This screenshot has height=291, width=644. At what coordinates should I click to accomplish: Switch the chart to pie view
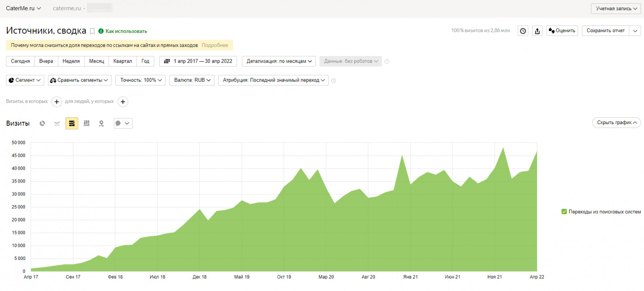pyautogui.click(x=42, y=123)
